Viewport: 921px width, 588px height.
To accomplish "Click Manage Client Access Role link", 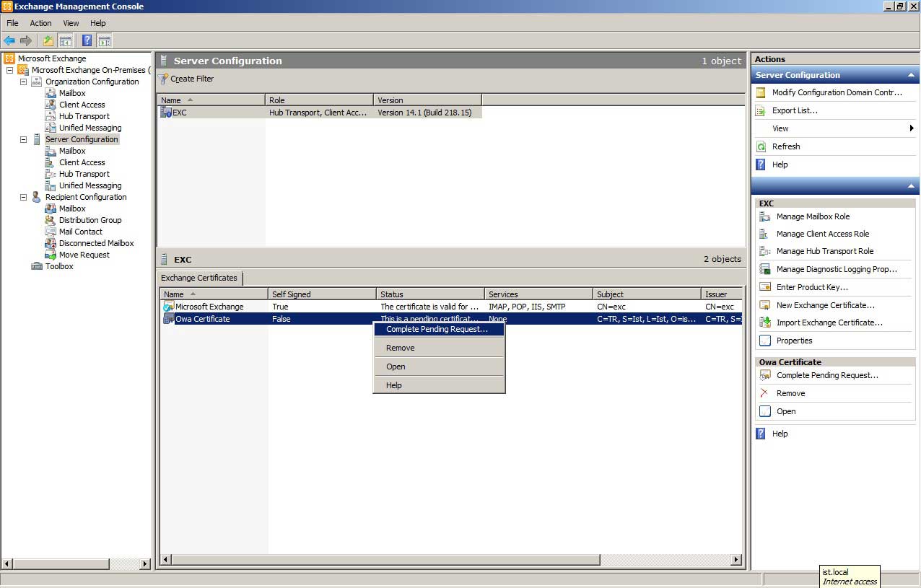I will point(822,234).
